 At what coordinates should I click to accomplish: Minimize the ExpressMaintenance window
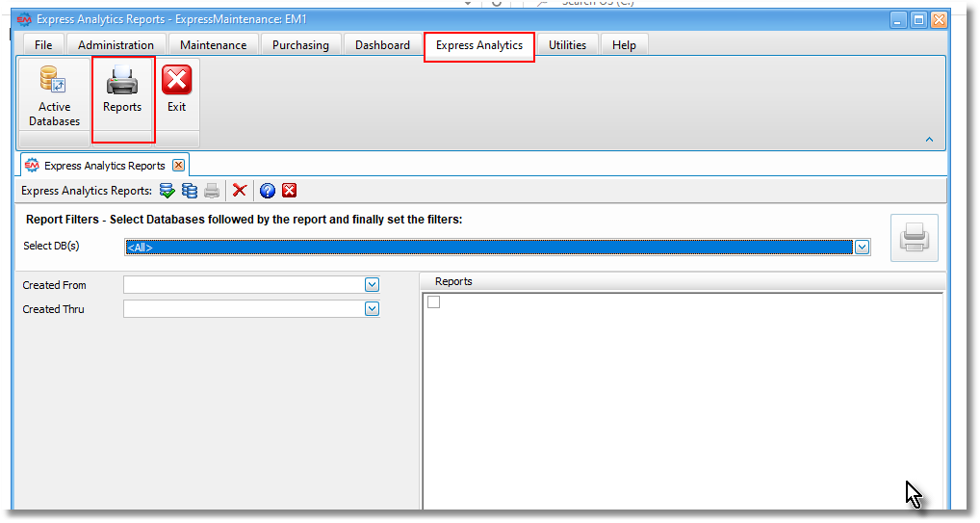pyautogui.click(x=898, y=20)
